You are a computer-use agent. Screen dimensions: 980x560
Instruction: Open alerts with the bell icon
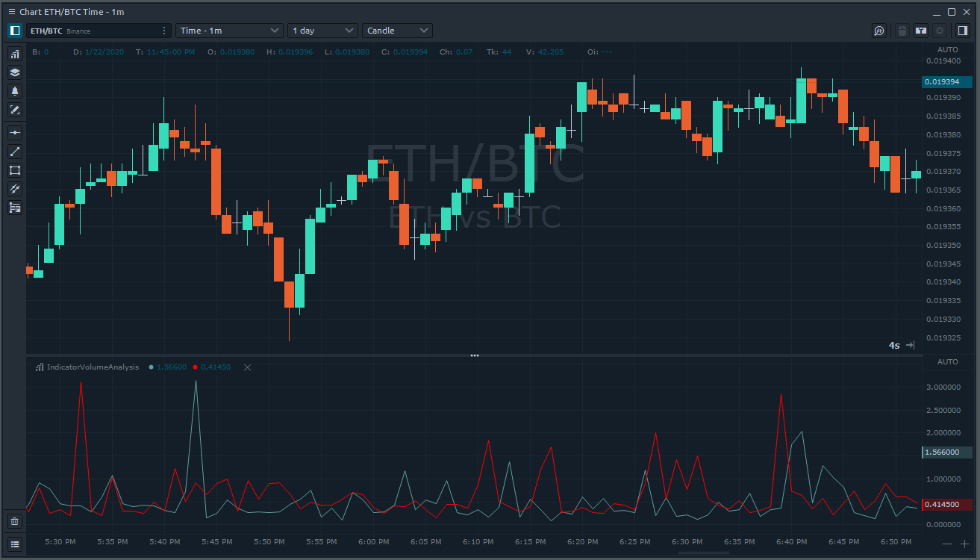pyautogui.click(x=14, y=91)
